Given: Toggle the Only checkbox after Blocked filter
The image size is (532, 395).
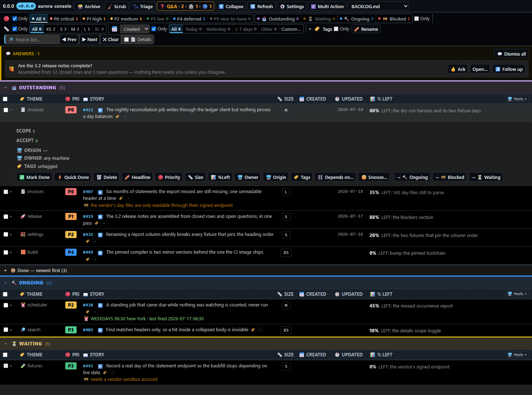Looking at the screenshot, I should tap(417, 19).
